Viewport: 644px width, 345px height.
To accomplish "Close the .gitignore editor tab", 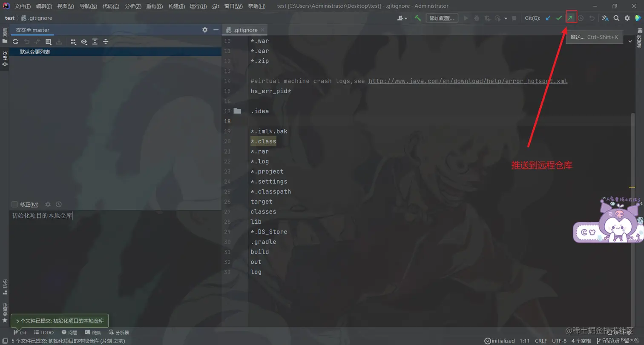I will (263, 30).
